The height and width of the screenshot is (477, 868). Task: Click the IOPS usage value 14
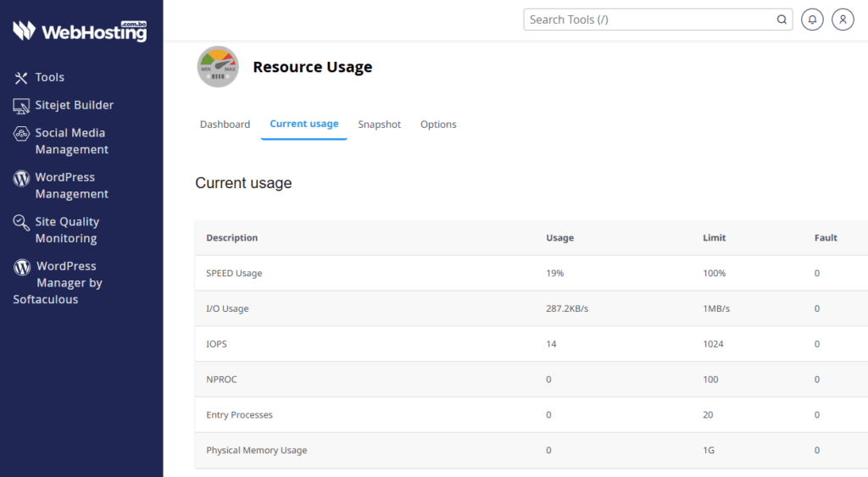[551, 344]
